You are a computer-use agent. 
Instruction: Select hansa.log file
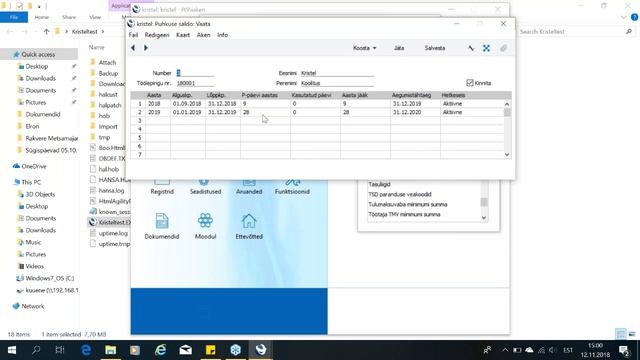click(x=111, y=191)
